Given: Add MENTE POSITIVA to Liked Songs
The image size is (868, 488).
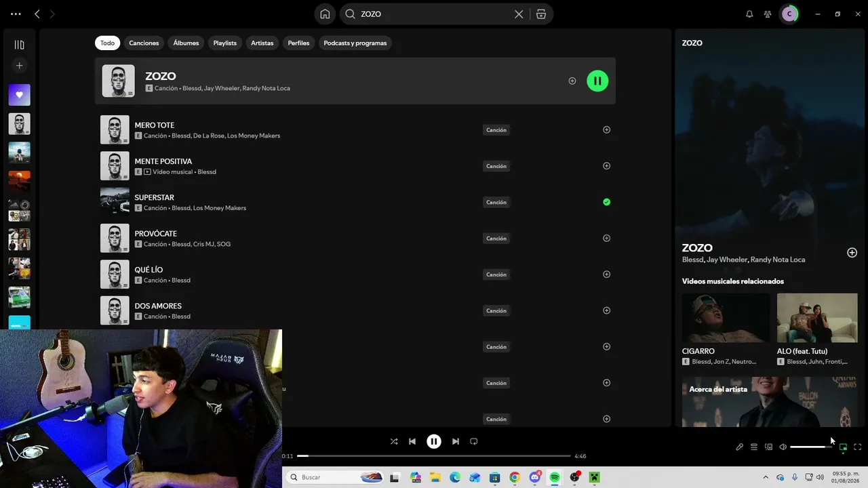Looking at the screenshot, I should click(606, 166).
